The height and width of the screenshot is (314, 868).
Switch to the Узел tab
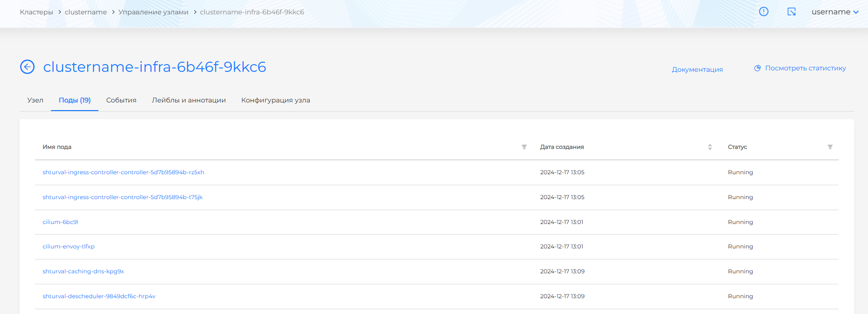tap(35, 100)
